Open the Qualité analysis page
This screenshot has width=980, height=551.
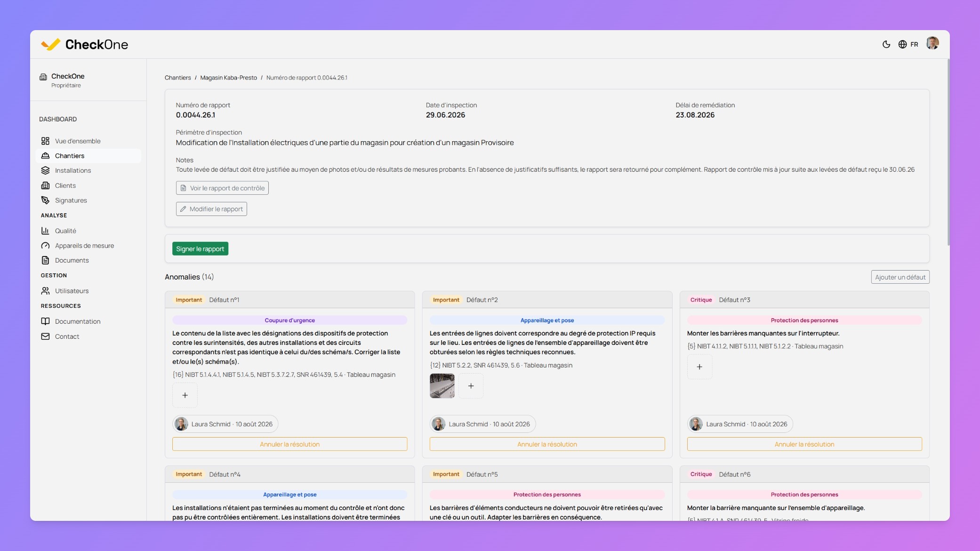click(x=88, y=231)
